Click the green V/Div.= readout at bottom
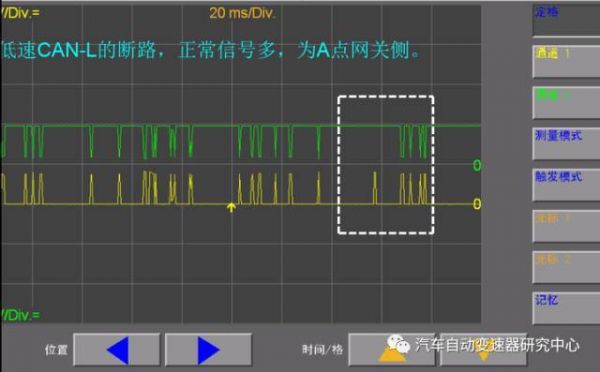 tap(20, 315)
